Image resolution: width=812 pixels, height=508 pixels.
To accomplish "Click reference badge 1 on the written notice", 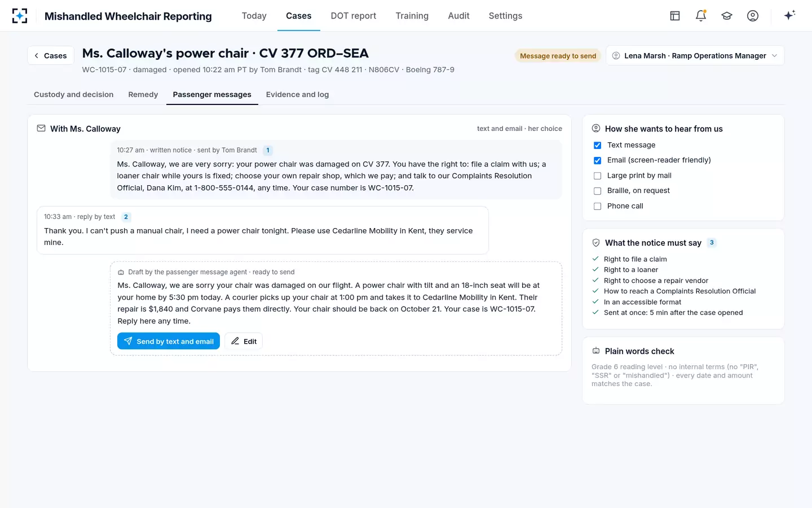I will tap(268, 150).
